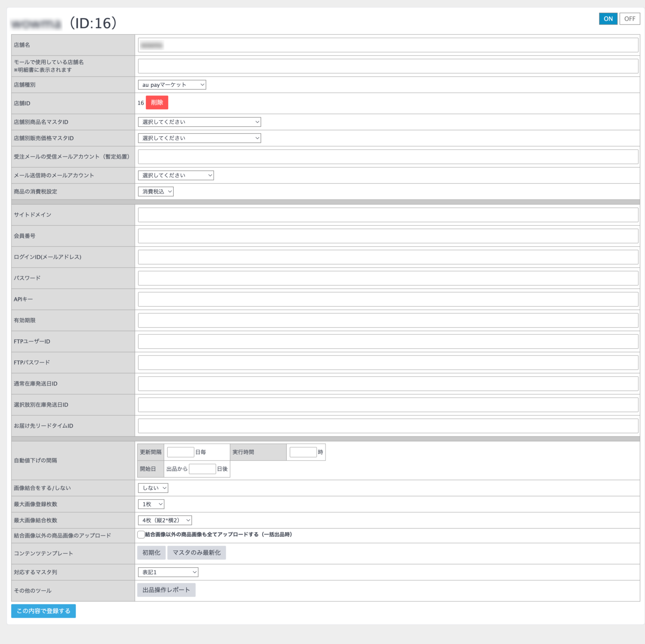This screenshot has width=645, height=644.
Task: Expand the 店舗別販売価格マスタID dropdown
Action: click(199, 138)
